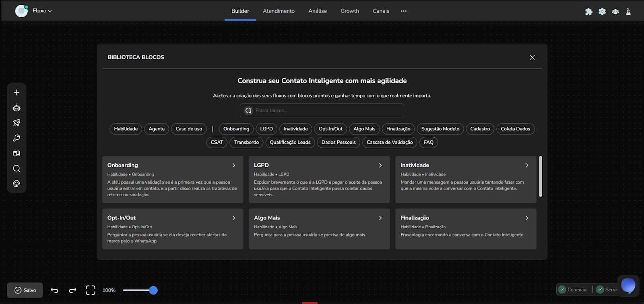Click the Filtrar blocos search field
644x304 pixels.
coord(326,111)
